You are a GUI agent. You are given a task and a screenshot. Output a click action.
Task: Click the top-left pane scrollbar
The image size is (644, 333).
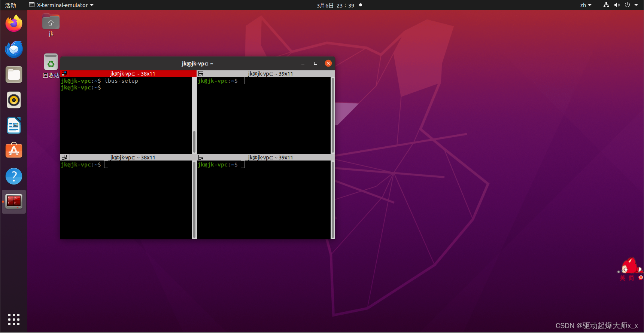[x=194, y=142]
